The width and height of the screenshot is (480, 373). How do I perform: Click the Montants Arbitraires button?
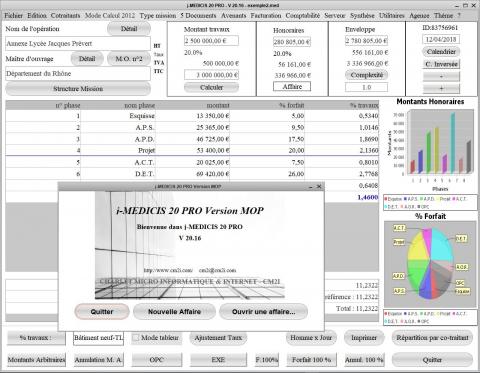[36, 360]
